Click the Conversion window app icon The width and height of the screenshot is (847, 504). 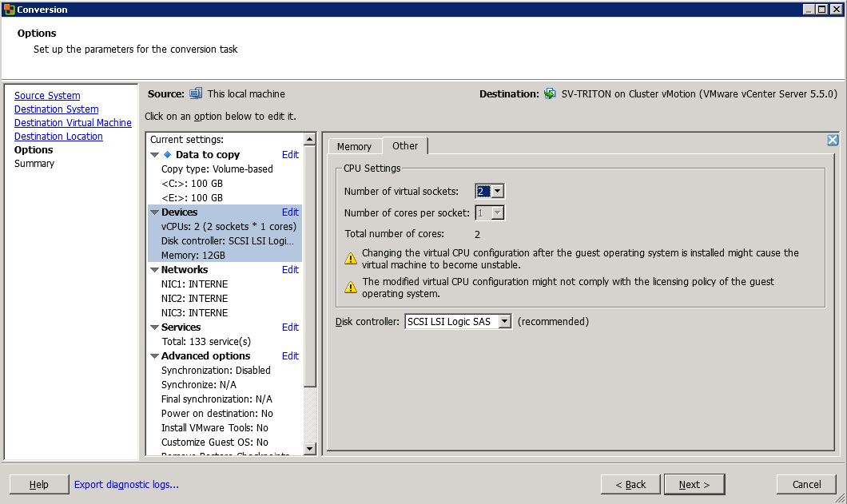tap(9, 9)
